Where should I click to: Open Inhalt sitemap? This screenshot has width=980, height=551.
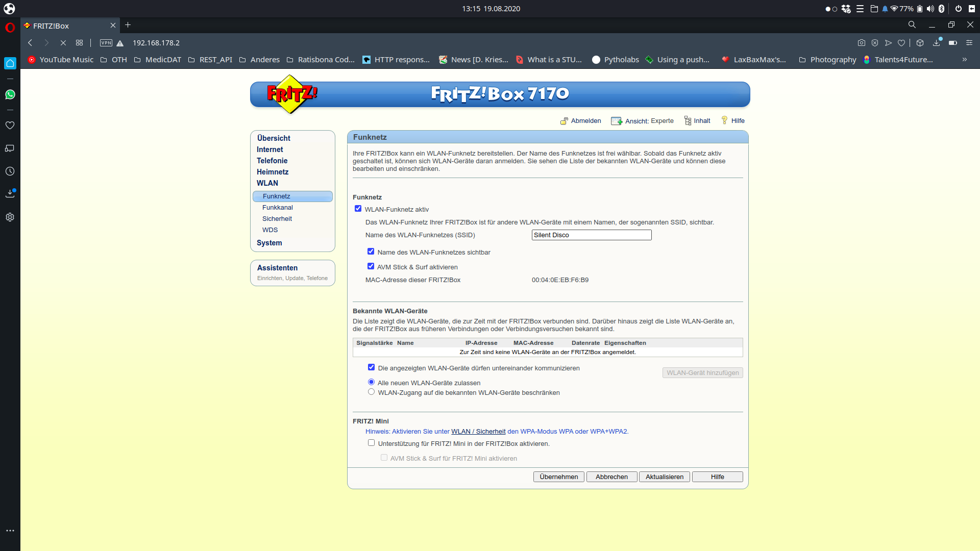point(697,121)
